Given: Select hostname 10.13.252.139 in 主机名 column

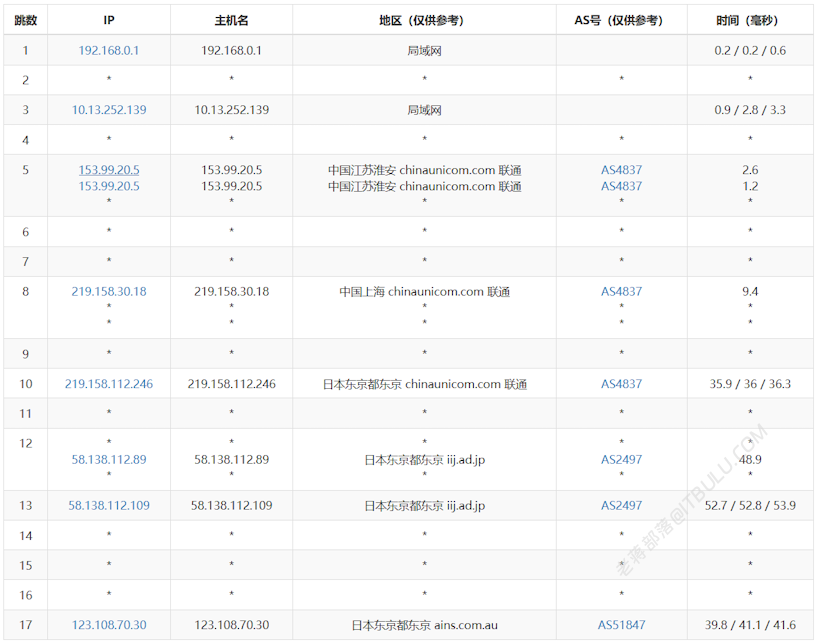Looking at the screenshot, I should point(231,110).
